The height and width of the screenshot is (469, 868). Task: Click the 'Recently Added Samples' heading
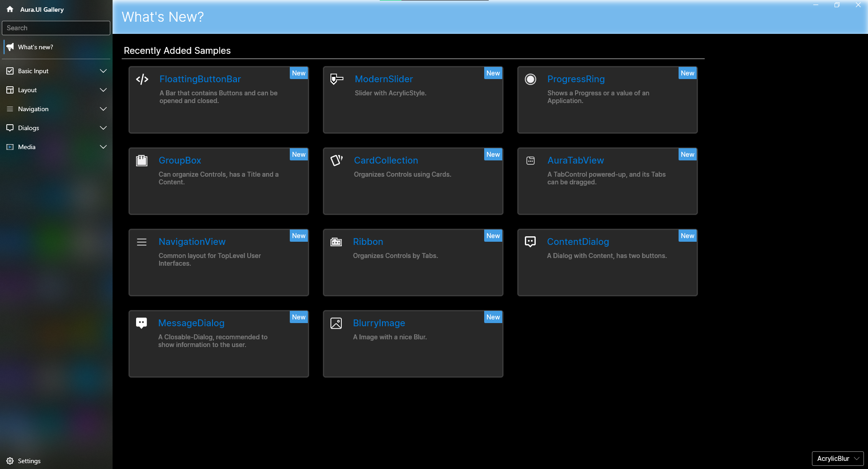point(177,51)
